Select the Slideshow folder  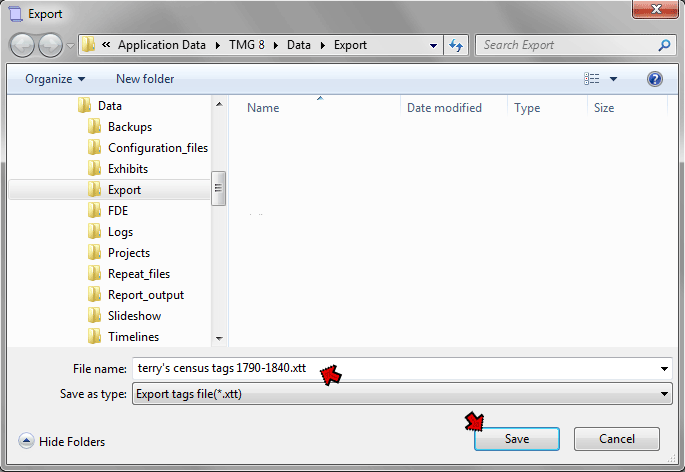coord(134,316)
